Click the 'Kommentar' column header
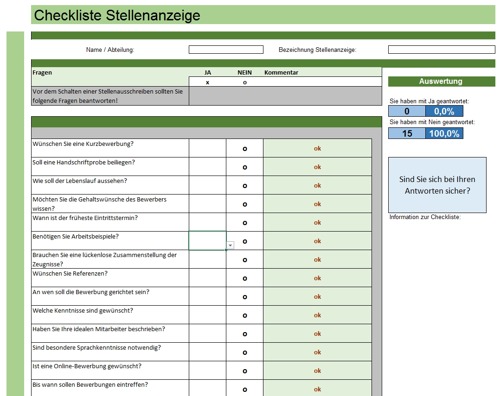The image size is (500, 396). [x=281, y=72]
